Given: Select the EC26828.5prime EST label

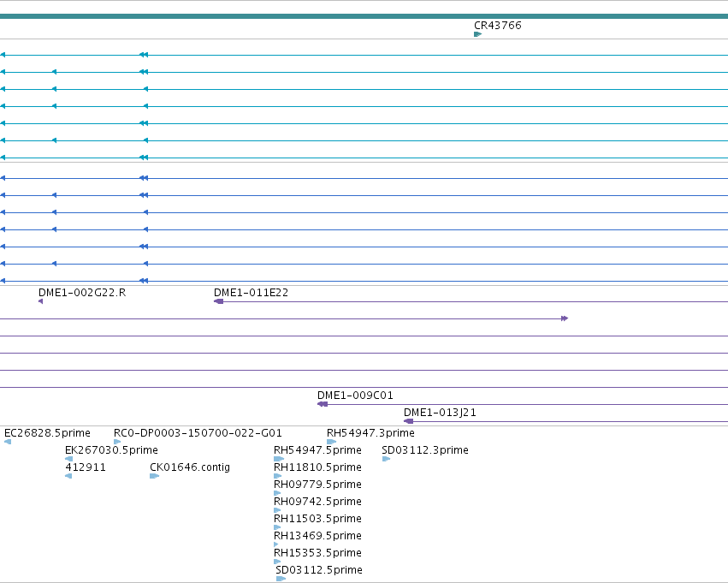Looking at the screenshot, I should coord(47,433).
